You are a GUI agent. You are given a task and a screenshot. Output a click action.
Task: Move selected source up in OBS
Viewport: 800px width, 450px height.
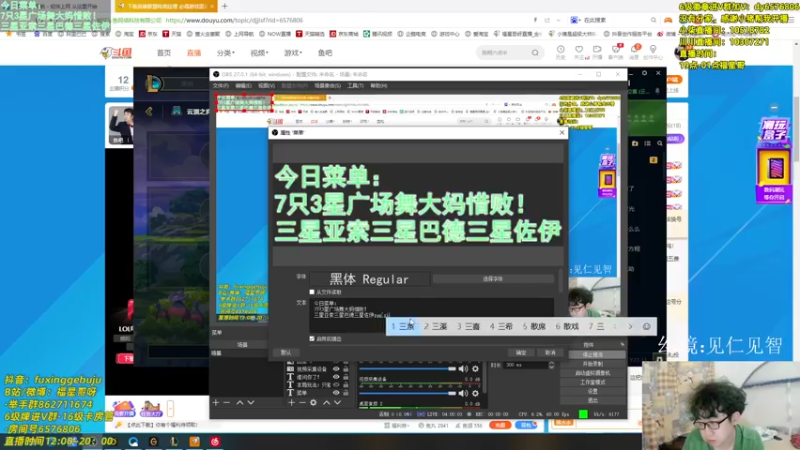[327, 403]
